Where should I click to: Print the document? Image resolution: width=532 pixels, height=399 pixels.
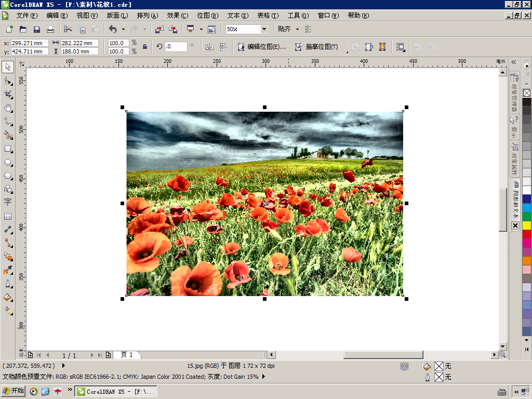50,29
